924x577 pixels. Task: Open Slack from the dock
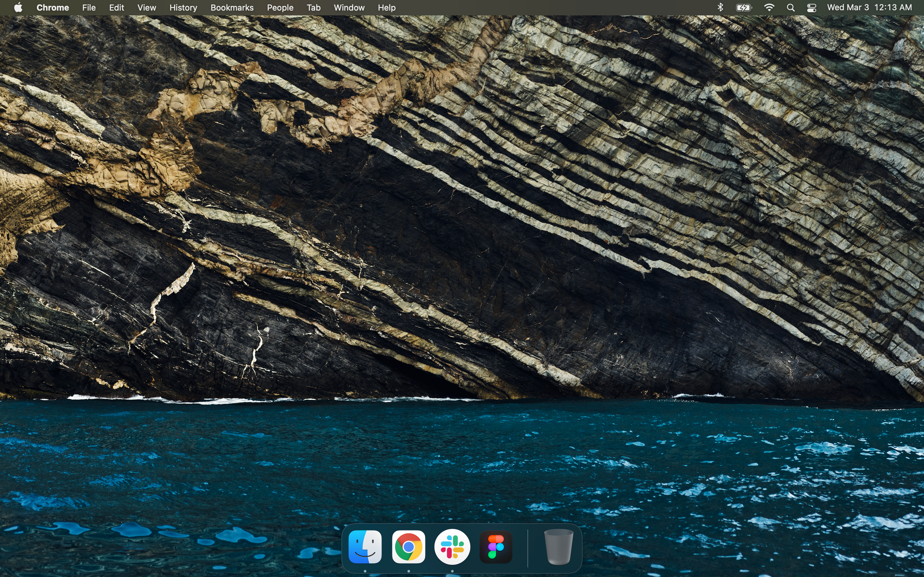coord(452,547)
